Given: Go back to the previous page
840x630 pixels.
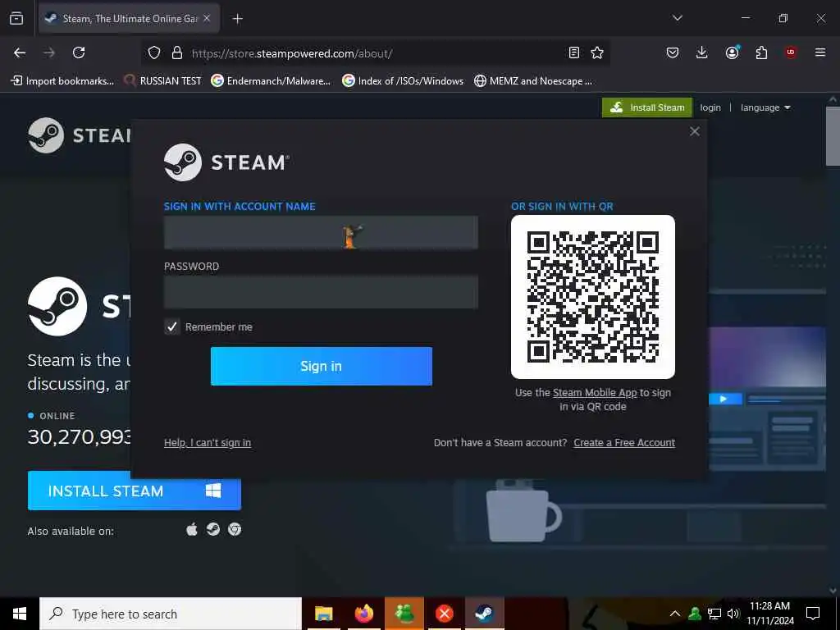Looking at the screenshot, I should pyautogui.click(x=20, y=52).
